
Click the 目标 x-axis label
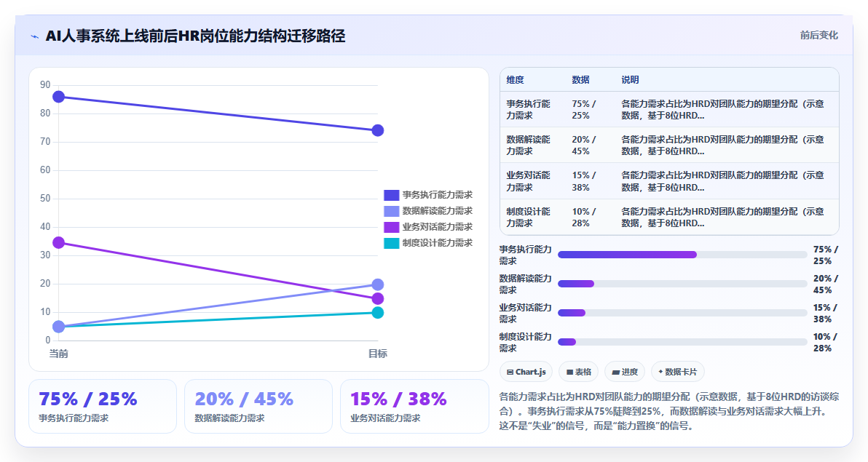(377, 354)
